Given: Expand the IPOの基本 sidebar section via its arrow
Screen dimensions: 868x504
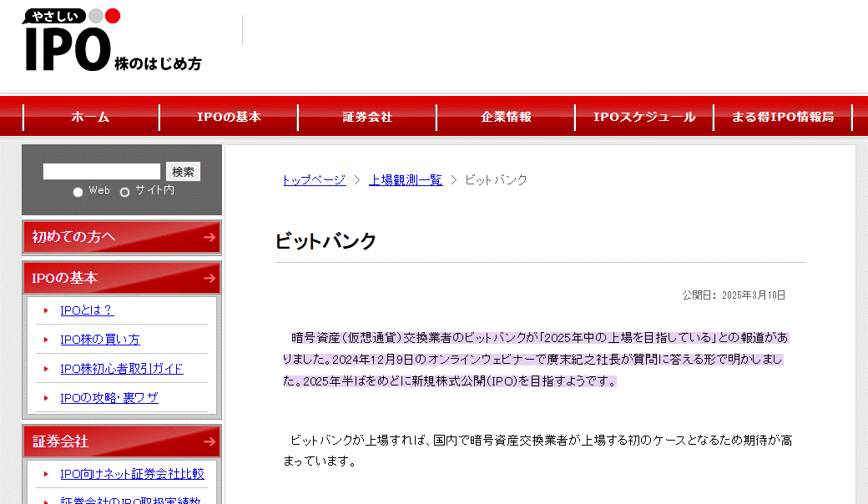Looking at the screenshot, I should [211, 277].
